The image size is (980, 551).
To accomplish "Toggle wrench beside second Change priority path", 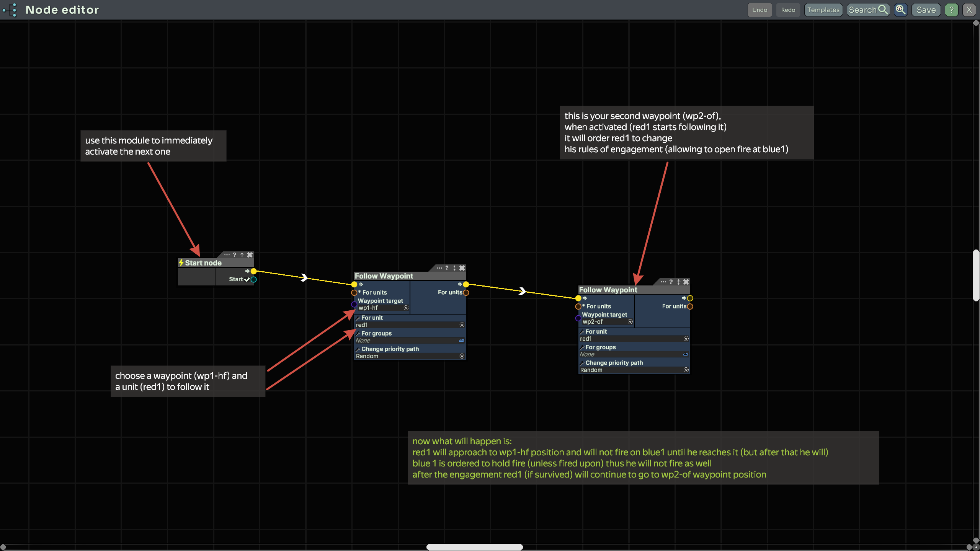I will tap(582, 363).
